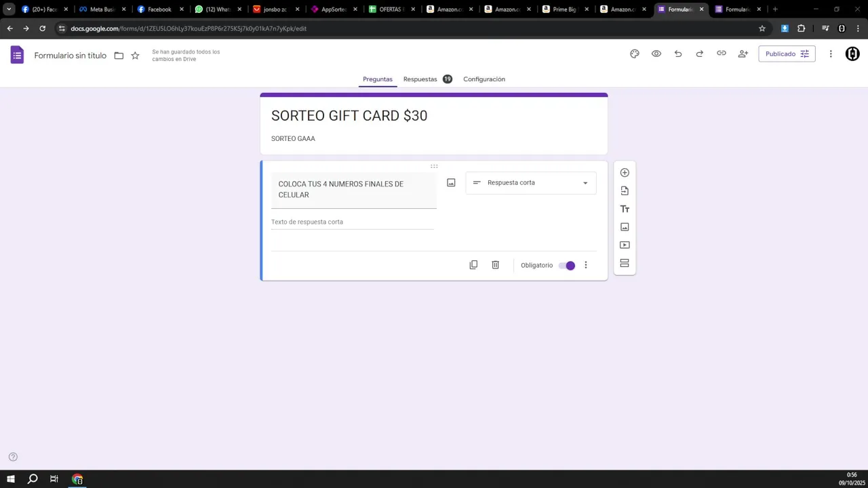Open the Publicado publish settings button
Image resolution: width=868 pixels, height=488 pixels.
tap(787, 54)
